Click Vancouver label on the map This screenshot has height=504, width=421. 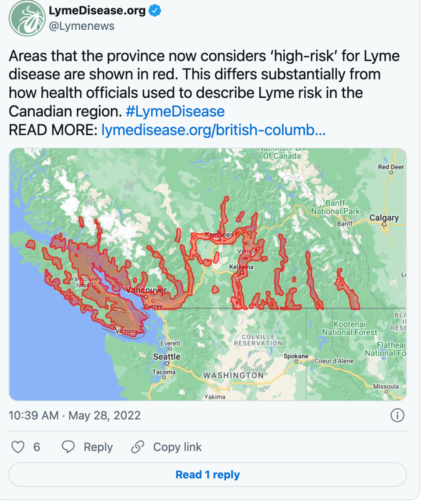[146, 290]
